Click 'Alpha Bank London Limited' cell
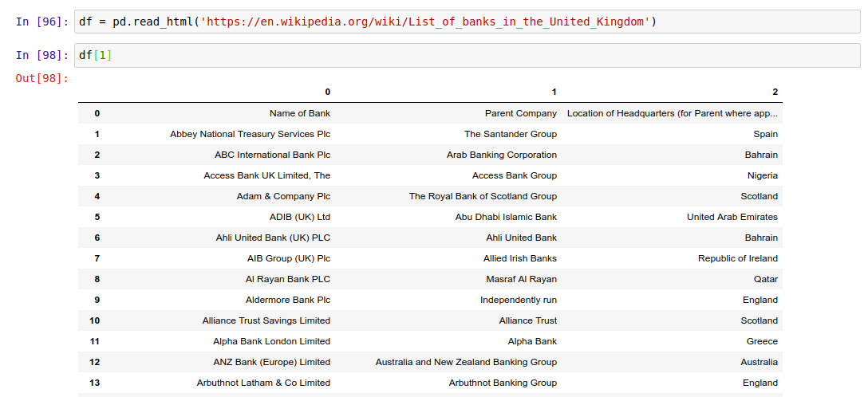 272,341
